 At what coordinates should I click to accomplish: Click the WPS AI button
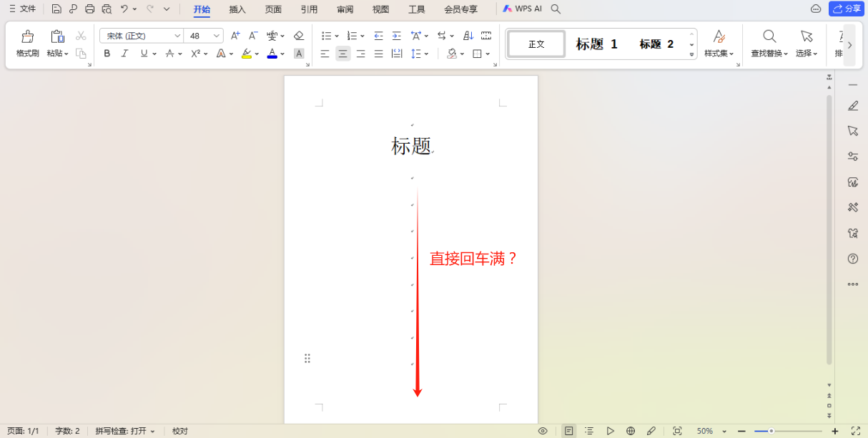pos(523,9)
